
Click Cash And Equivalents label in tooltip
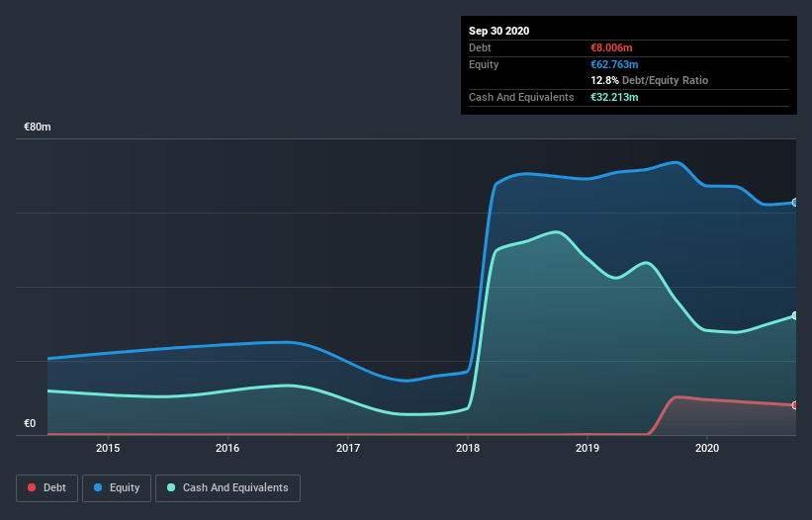coord(521,97)
